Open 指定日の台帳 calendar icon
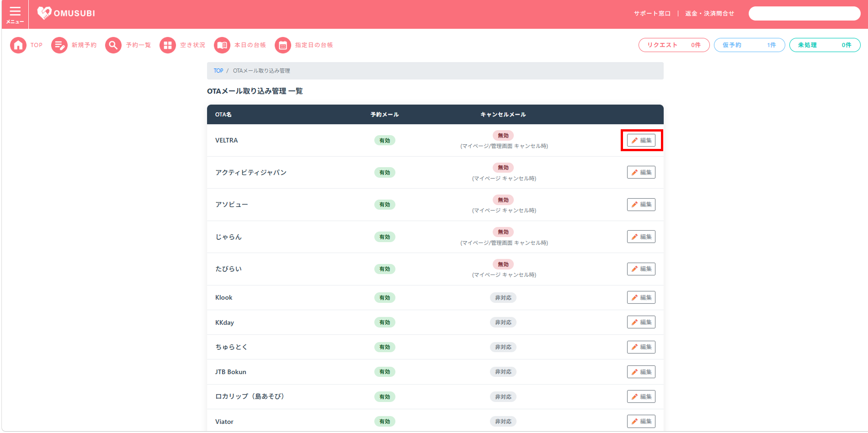Screen dimensions: 868x433 (283, 45)
